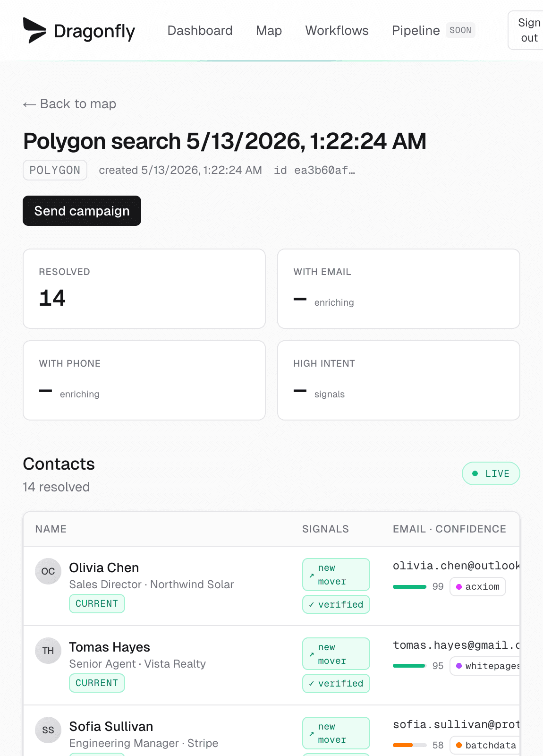
Task: Select the Pipeline nav item
Action: [x=416, y=31]
